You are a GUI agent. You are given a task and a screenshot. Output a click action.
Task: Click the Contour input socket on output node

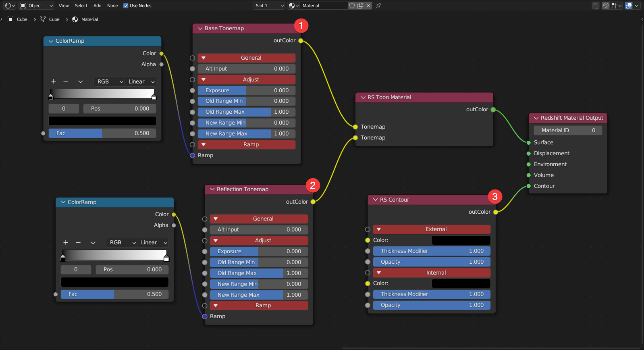529,186
